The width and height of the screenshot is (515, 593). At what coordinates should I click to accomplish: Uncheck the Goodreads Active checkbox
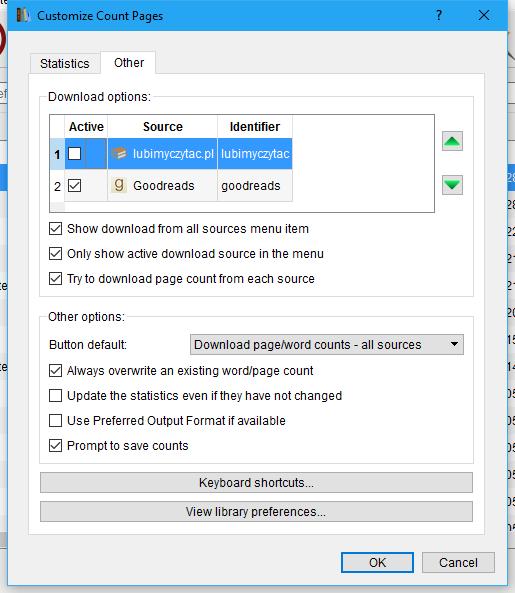pyautogui.click(x=74, y=185)
